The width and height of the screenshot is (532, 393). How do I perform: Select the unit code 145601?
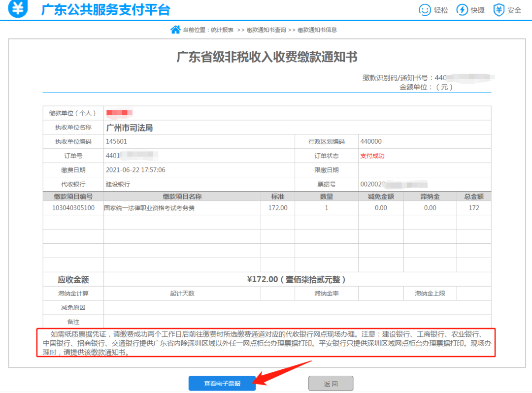click(x=116, y=141)
